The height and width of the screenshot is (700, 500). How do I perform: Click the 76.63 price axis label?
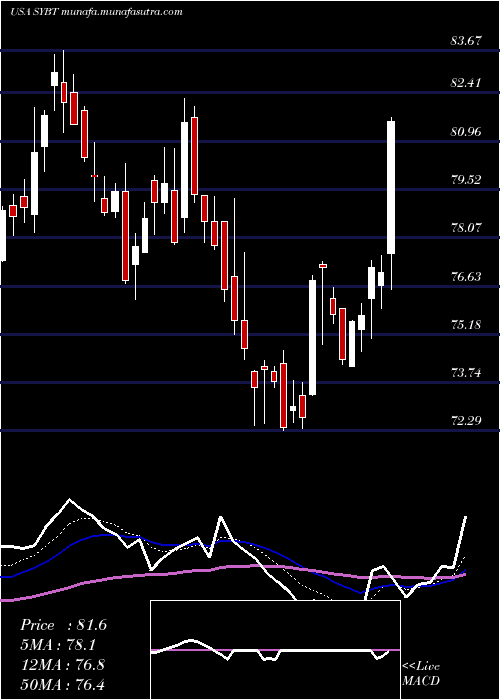click(x=466, y=277)
